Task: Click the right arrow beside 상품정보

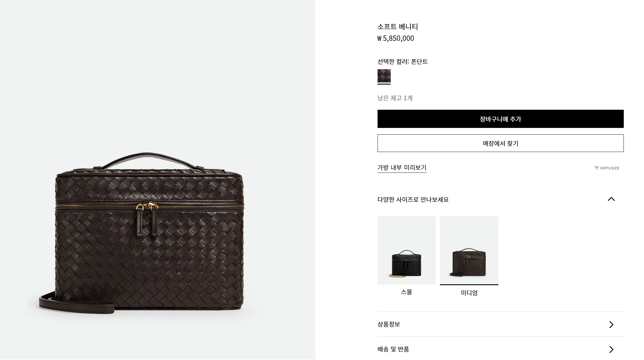Action: (x=611, y=324)
